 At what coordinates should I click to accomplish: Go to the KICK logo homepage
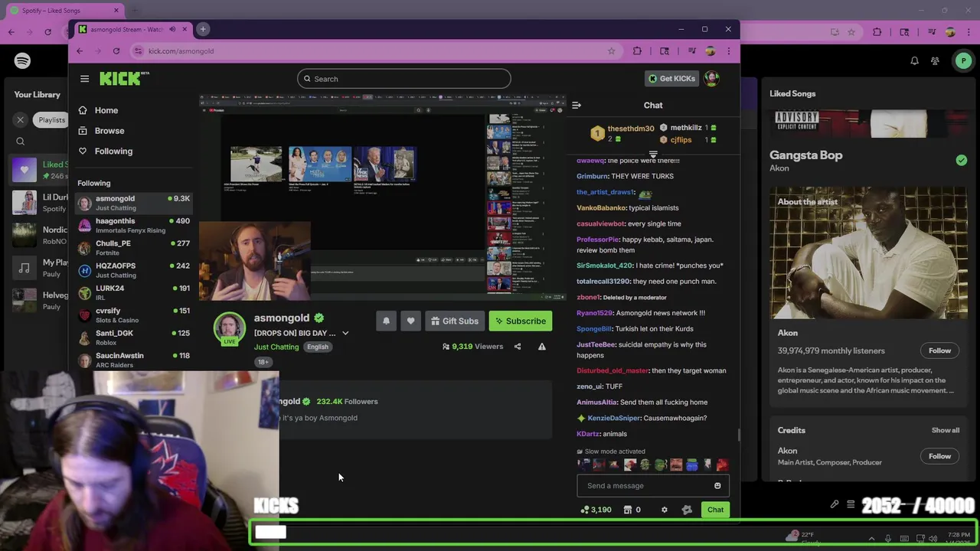124,78
